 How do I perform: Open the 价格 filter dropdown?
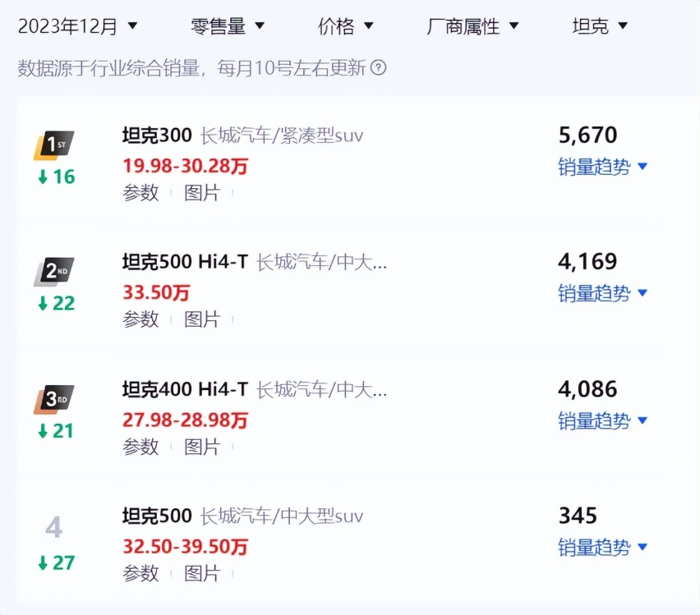(345, 26)
